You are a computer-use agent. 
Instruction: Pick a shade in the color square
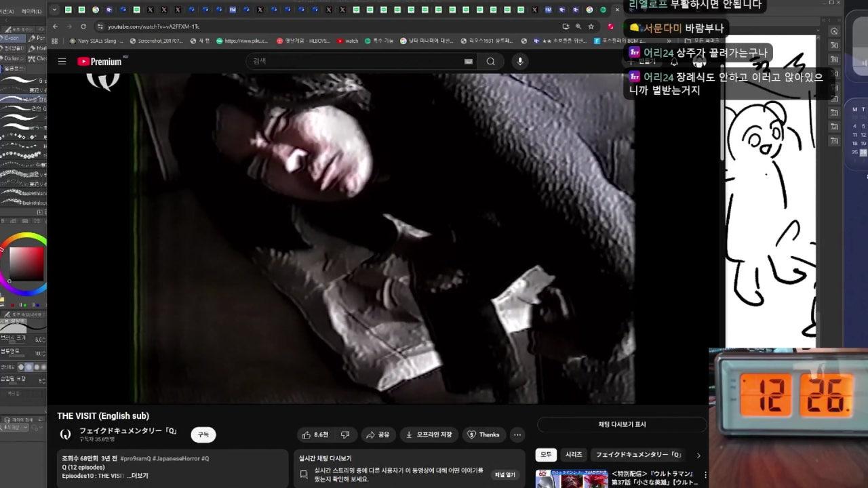click(26, 263)
